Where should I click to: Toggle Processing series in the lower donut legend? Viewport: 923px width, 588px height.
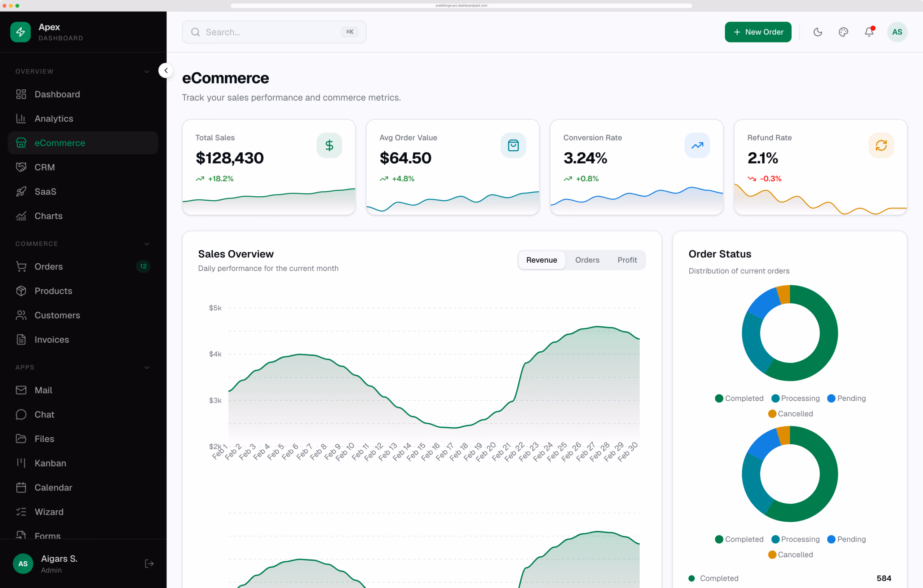[x=795, y=539]
